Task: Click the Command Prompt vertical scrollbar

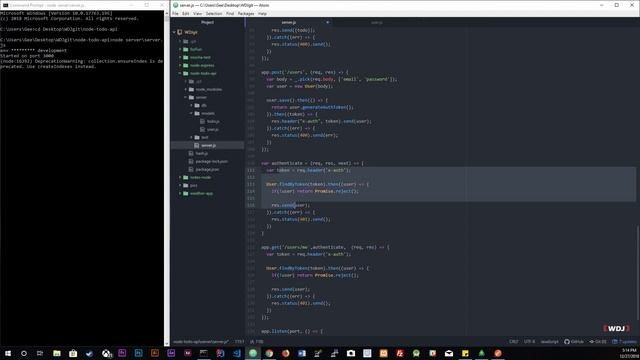Action: pyautogui.click(x=167, y=178)
